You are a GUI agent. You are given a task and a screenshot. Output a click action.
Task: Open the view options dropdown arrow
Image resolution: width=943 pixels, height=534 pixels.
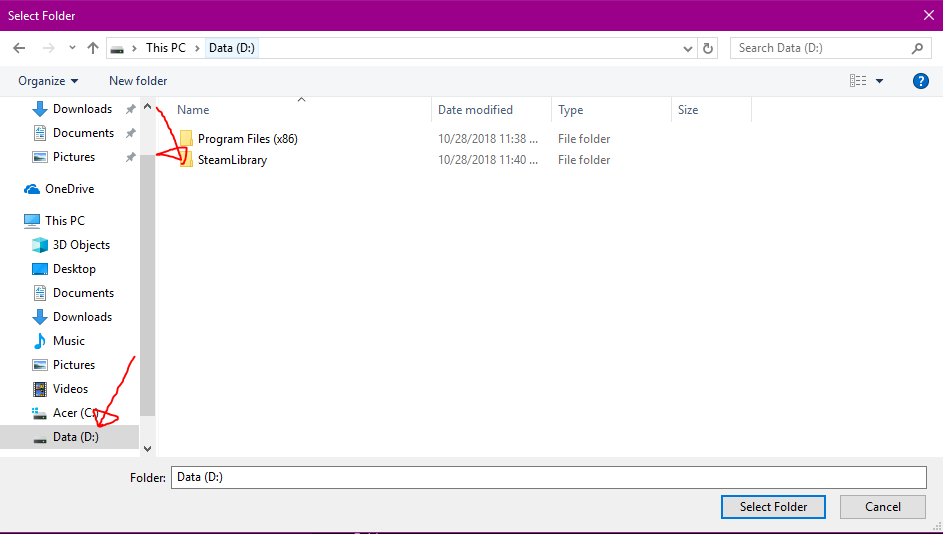click(879, 81)
